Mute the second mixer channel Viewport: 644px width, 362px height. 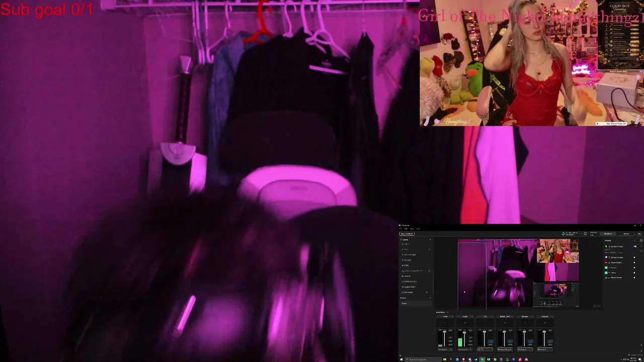point(470,345)
